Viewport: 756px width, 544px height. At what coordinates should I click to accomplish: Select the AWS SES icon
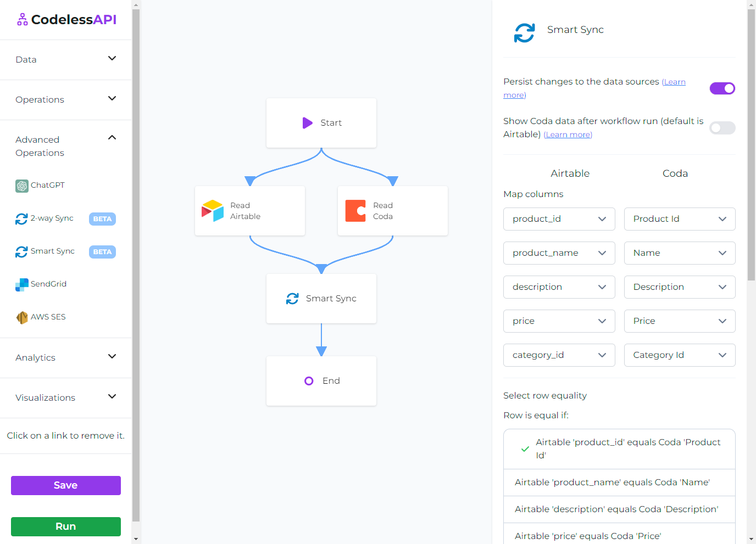[22, 317]
